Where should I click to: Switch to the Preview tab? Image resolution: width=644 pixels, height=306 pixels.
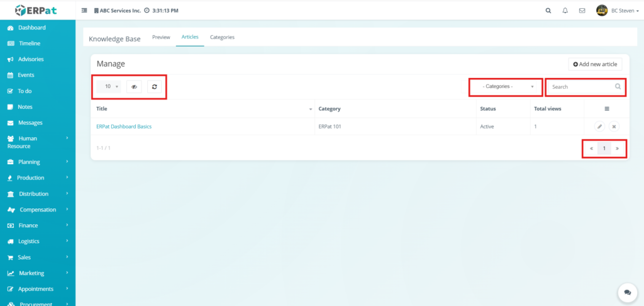161,37
